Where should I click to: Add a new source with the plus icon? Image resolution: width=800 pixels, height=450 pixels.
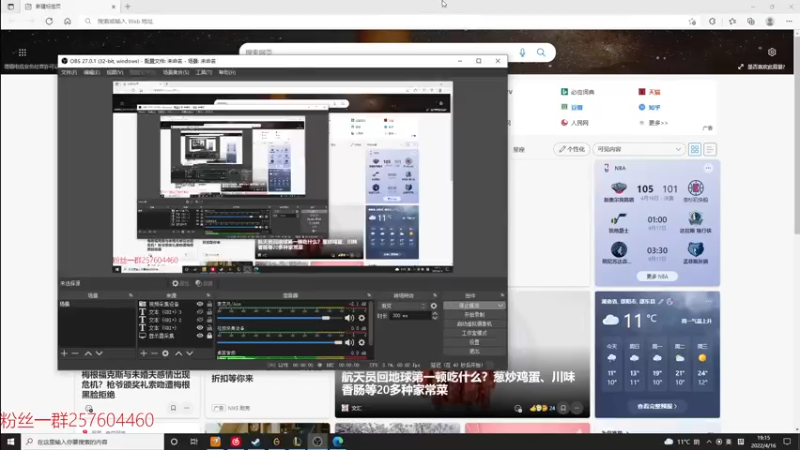click(x=144, y=353)
